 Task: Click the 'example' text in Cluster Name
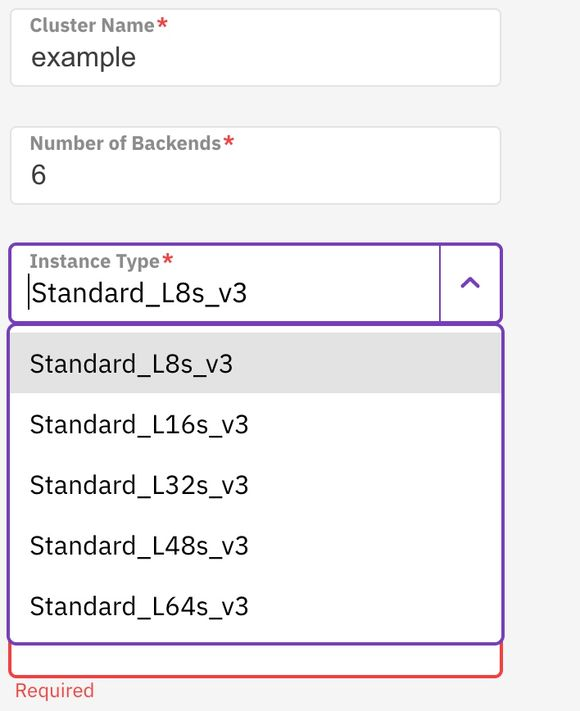click(x=83, y=58)
